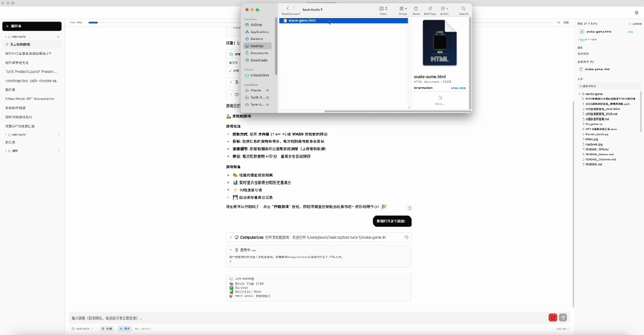Click the message input field
Image resolution: width=644 pixels, height=335 pixels.
coord(299,318)
